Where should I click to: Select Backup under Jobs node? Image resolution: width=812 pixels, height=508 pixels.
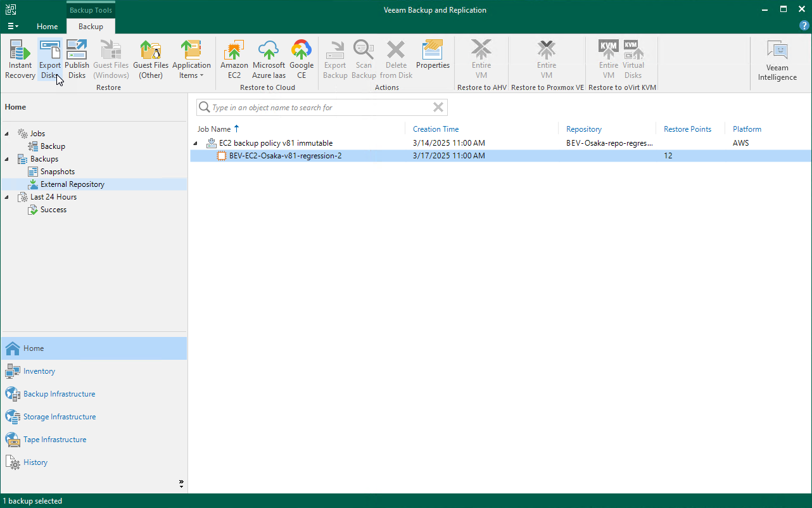point(53,146)
